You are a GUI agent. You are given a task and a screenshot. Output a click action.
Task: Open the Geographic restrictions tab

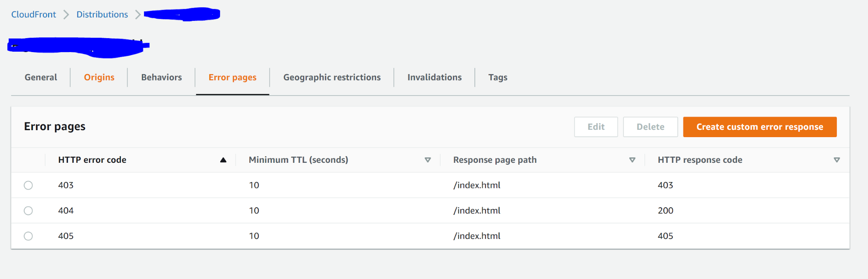click(x=332, y=77)
